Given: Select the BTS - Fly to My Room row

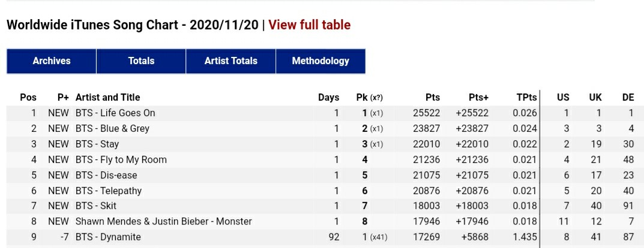Looking at the screenshot, I should [x=121, y=160].
